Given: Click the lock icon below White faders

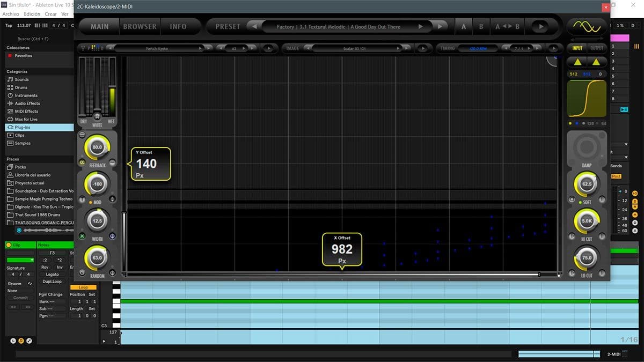Looking at the screenshot, I should (x=97, y=116).
